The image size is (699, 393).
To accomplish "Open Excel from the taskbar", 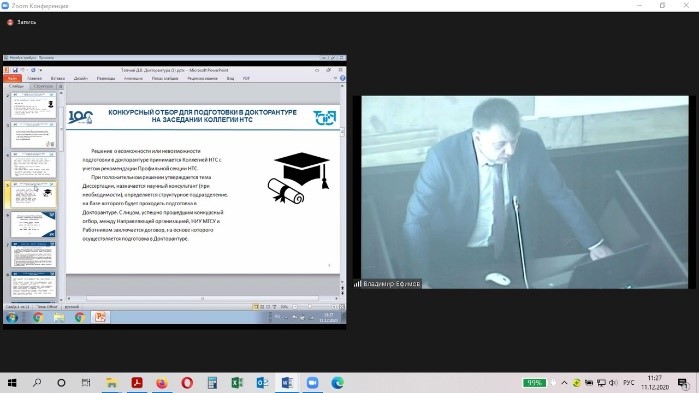I will tap(237, 383).
